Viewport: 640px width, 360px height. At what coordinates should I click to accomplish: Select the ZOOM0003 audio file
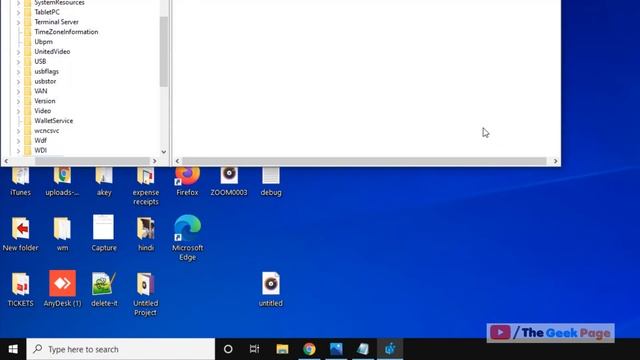coord(229,182)
